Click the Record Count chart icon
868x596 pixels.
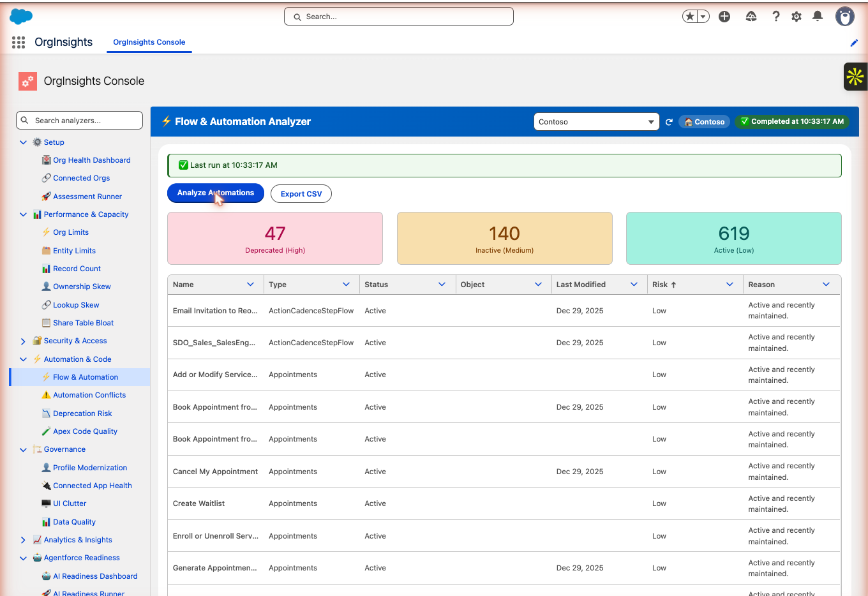(x=46, y=269)
